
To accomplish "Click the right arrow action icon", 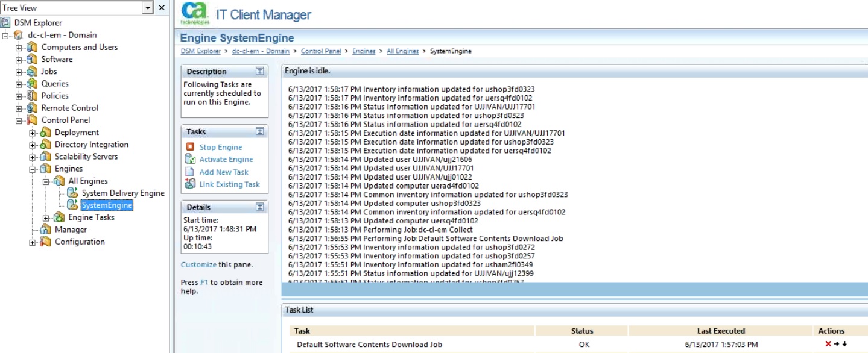I will coord(837,344).
